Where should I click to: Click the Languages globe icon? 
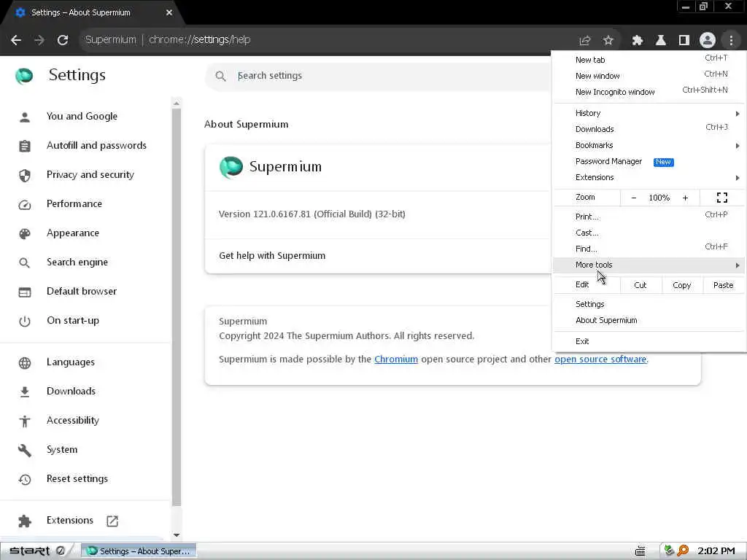coord(25,363)
